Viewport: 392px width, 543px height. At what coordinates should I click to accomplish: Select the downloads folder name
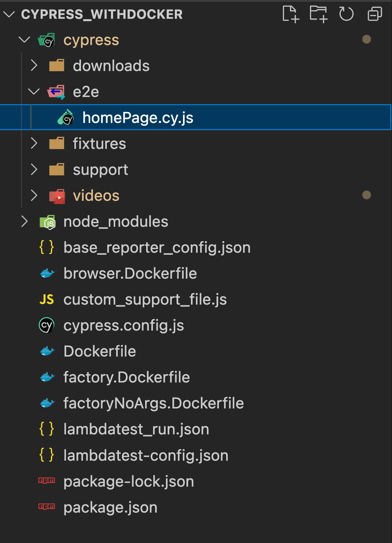111,66
